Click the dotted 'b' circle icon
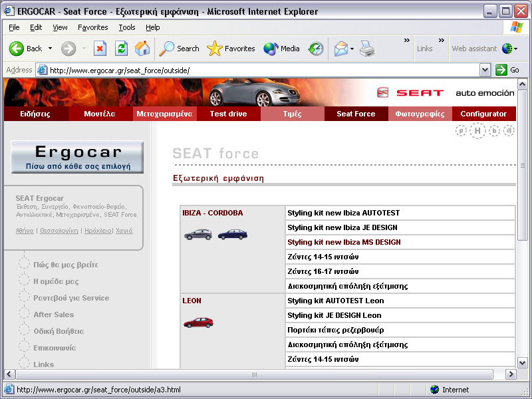532x399 pixels. coord(494,130)
